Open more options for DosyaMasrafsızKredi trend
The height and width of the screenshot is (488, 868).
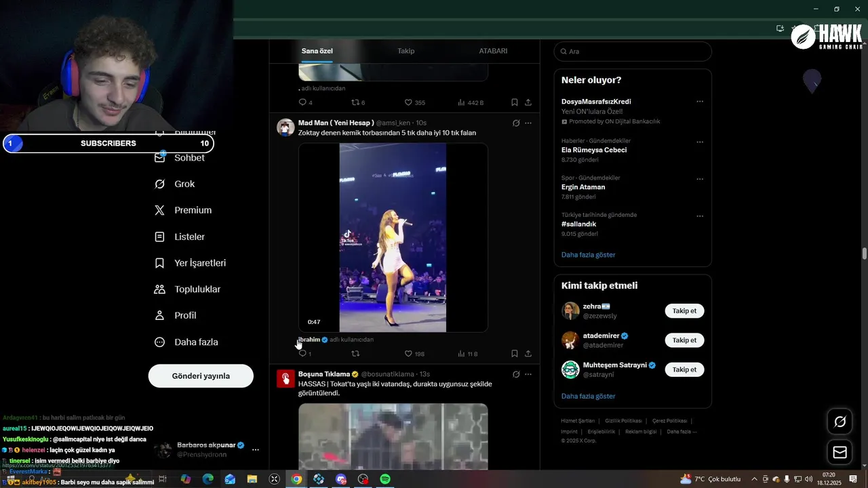tap(700, 102)
